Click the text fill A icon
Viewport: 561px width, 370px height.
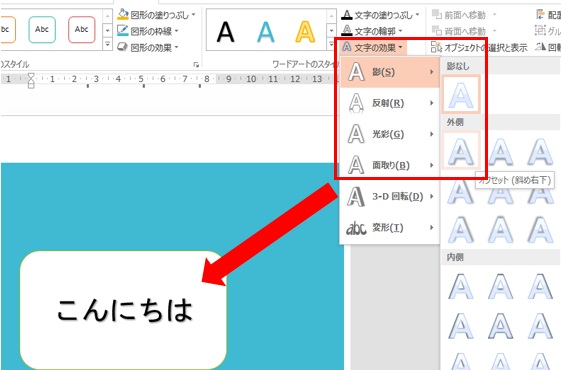click(346, 15)
